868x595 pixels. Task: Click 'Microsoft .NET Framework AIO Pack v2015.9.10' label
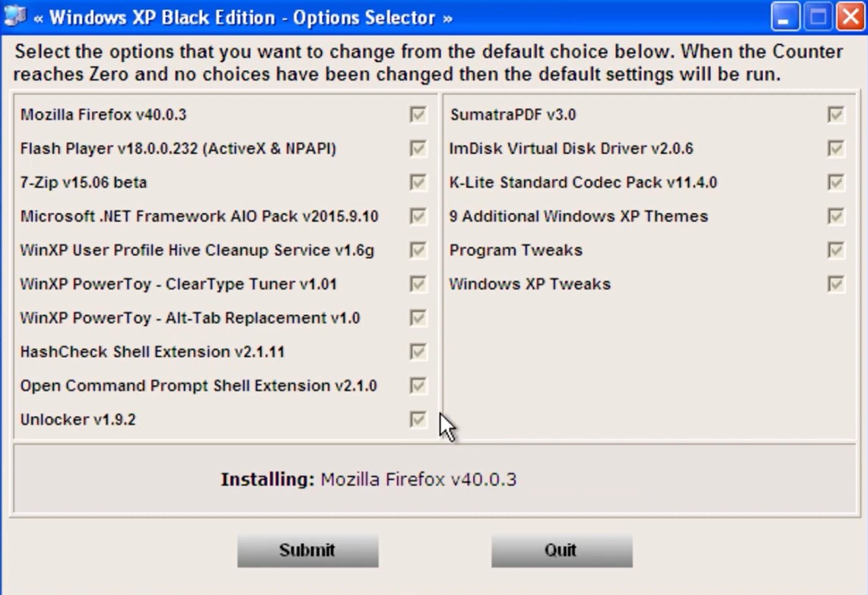[x=199, y=216]
